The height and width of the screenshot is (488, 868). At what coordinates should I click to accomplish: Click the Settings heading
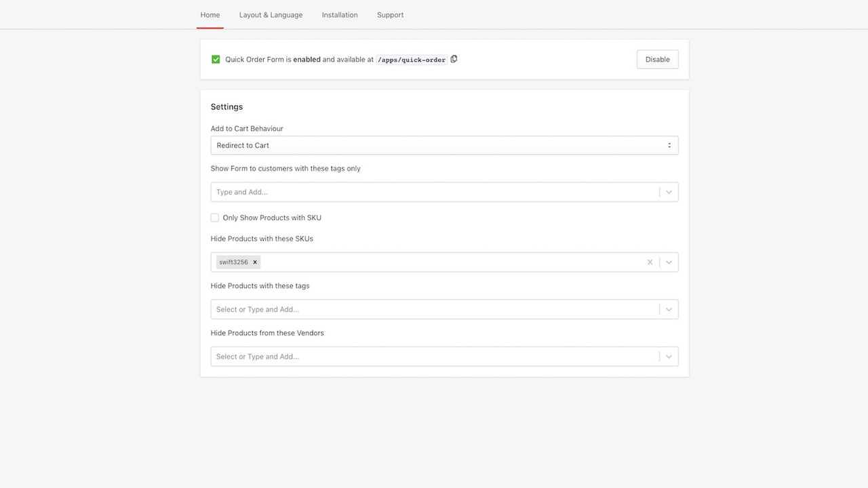click(226, 107)
